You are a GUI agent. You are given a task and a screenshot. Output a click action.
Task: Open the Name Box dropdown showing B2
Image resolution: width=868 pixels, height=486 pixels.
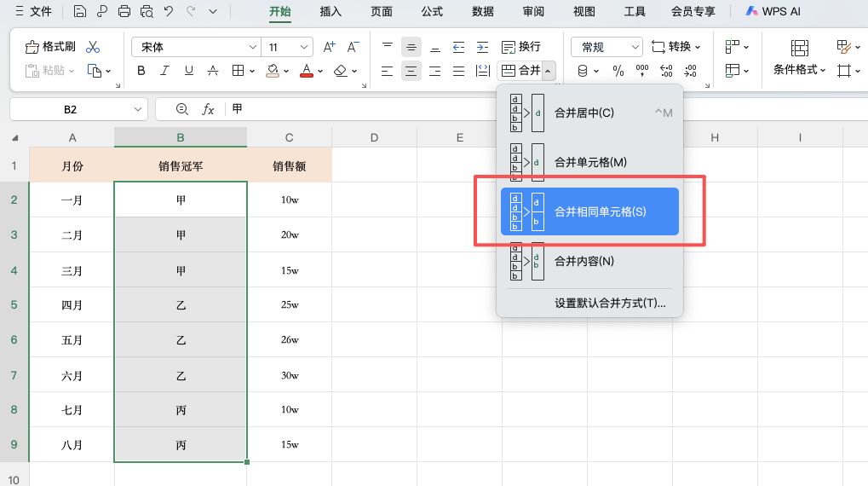coord(140,109)
